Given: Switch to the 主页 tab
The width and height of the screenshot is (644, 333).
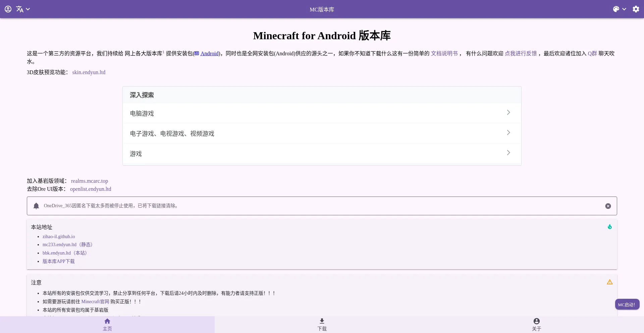Looking at the screenshot, I should click(x=107, y=325).
